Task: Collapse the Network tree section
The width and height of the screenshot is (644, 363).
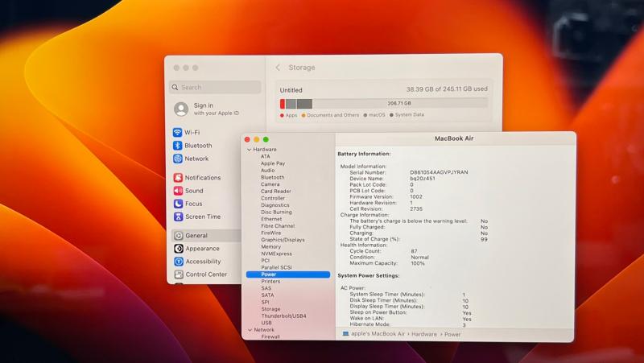Action: (250, 330)
